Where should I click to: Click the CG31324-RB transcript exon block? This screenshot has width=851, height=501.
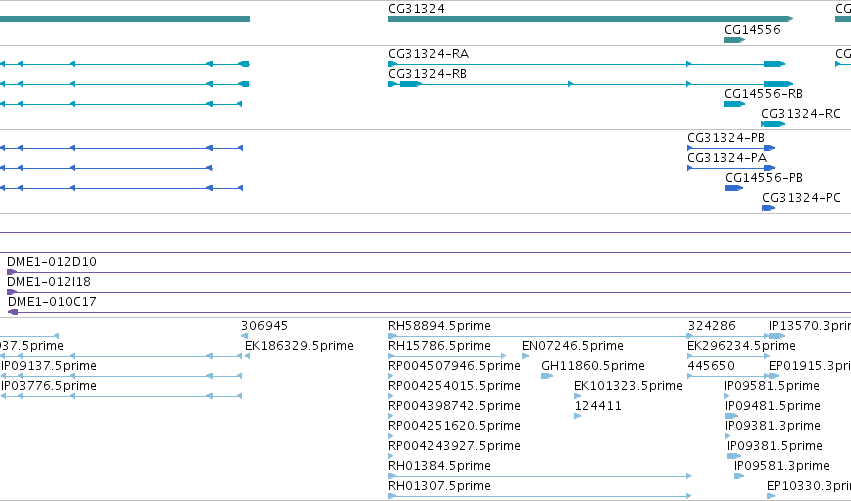pyautogui.click(x=411, y=84)
